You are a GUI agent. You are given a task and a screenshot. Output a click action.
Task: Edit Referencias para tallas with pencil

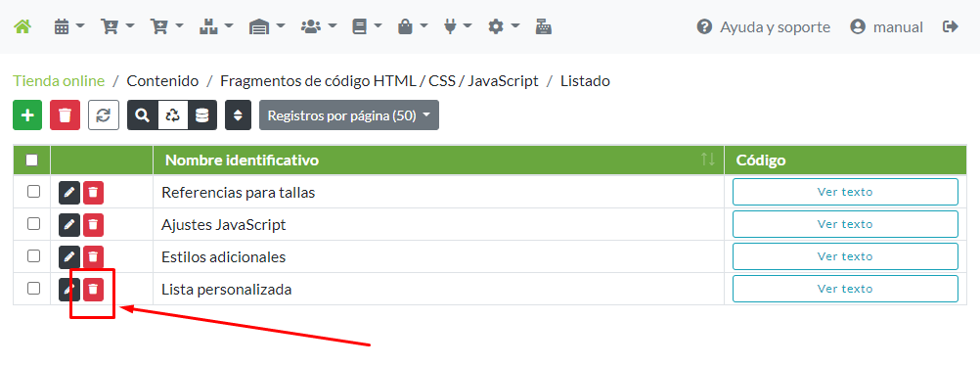[x=69, y=193]
